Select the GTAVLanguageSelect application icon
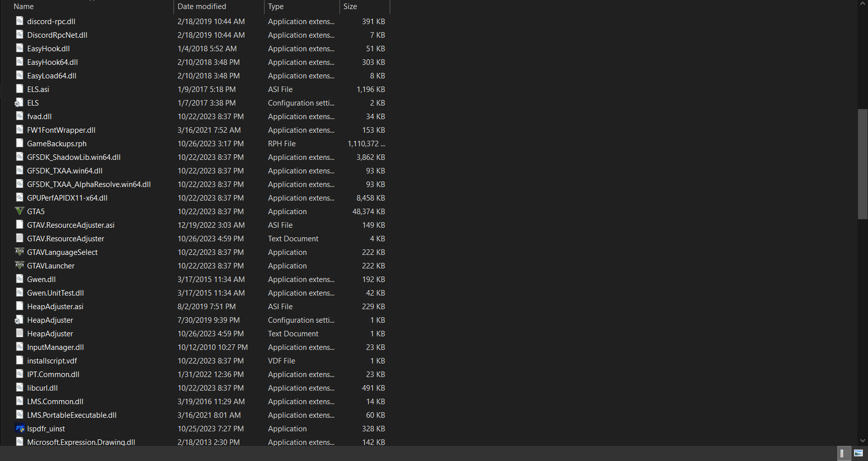Image resolution: width=868 pixels, height=461 pixels. pos(20,252)
